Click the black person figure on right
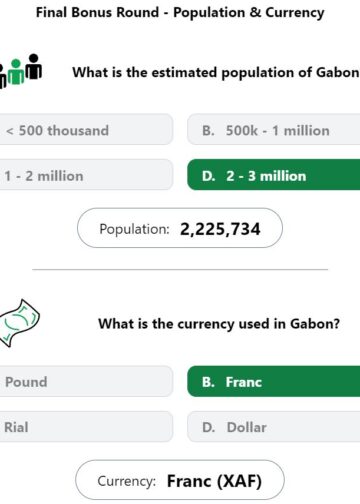Image resolution: width=360 pixels, height=504 pixels. pos(34,66)
